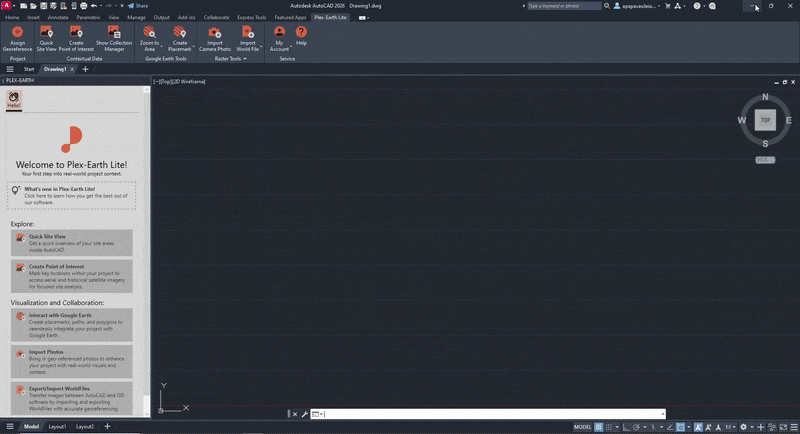Click What's new in Plex-Earth Lite box
800x434 pixels.
click(x=71, y=195)
